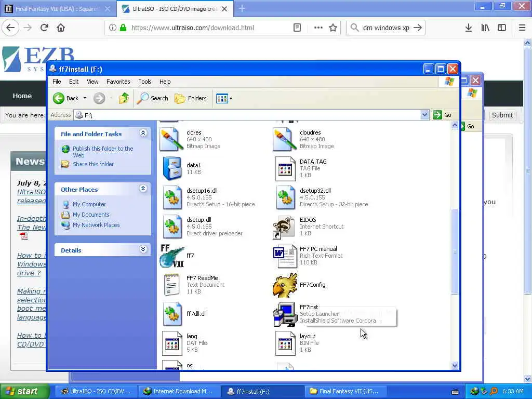532x399 pixels.
Task: Select the ff7dll.dll file icon
Action: point(171,314)
